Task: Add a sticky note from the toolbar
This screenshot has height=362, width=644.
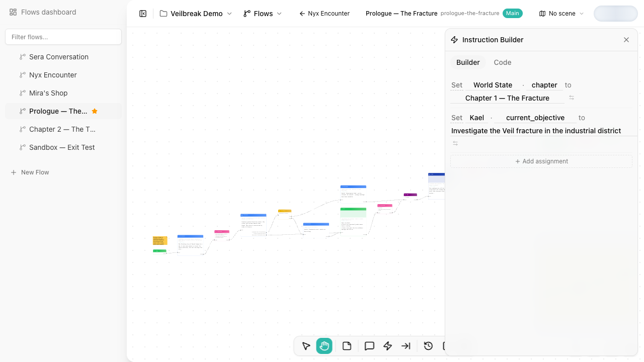Action: pyautogui.click(x=347, y=346)
